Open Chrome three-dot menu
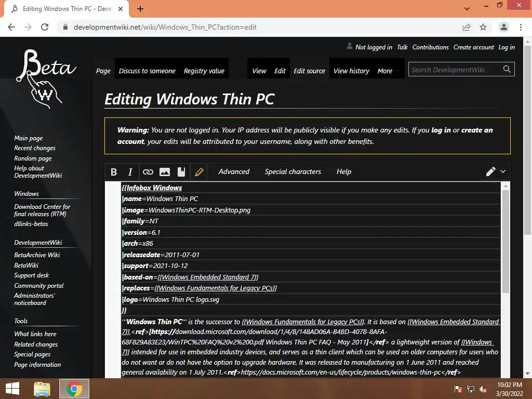 pos(521,27)
